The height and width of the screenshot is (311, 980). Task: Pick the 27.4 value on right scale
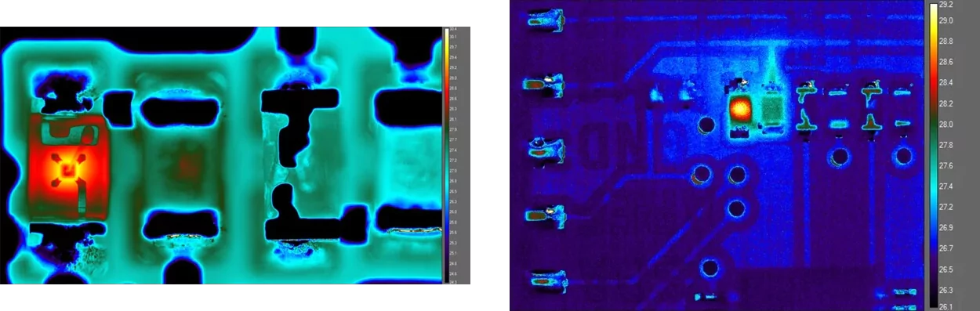coord(946,186)
